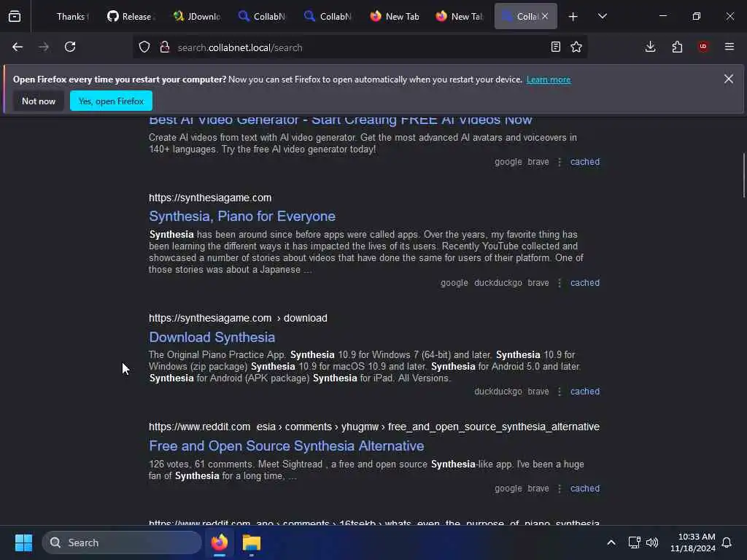Open more options dots for Download Synthesia

coord(560,392)
